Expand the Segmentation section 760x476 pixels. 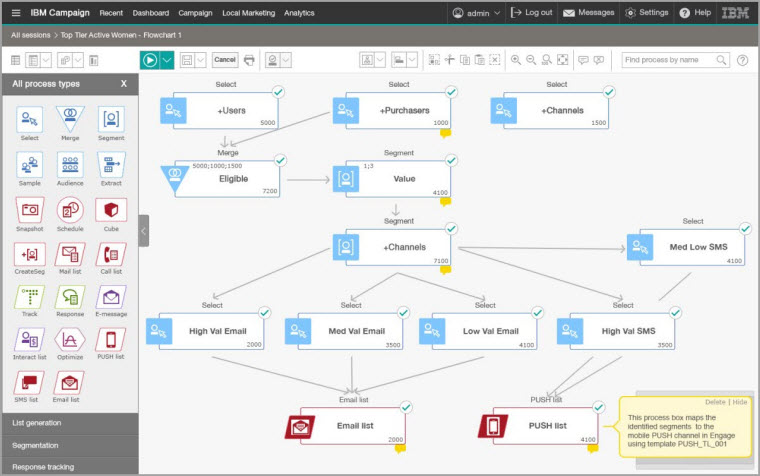70,445
